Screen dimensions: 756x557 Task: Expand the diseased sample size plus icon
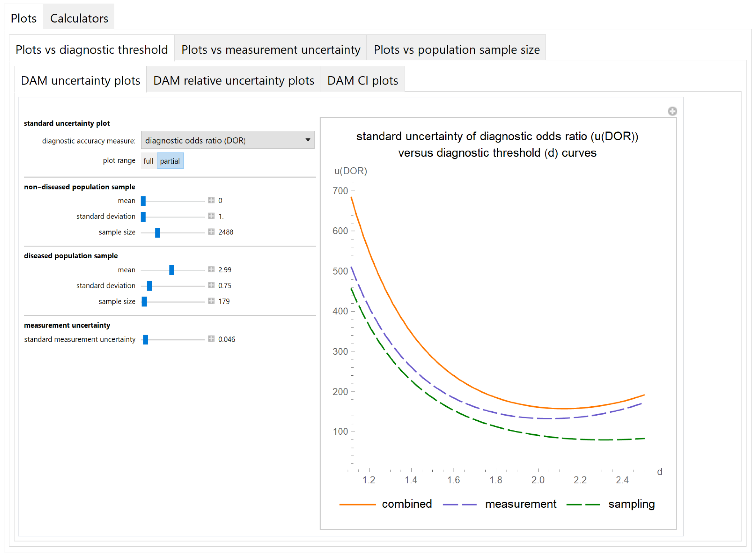coord(211,301)
